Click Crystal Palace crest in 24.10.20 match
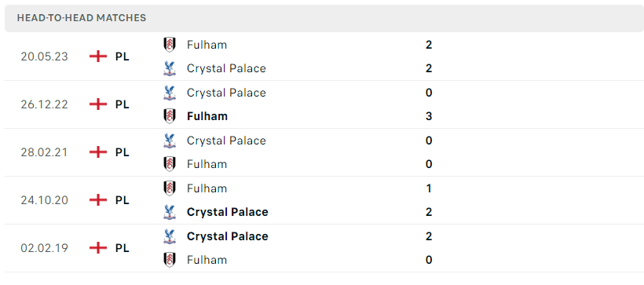The image size is (644, 285). point(169,212)
